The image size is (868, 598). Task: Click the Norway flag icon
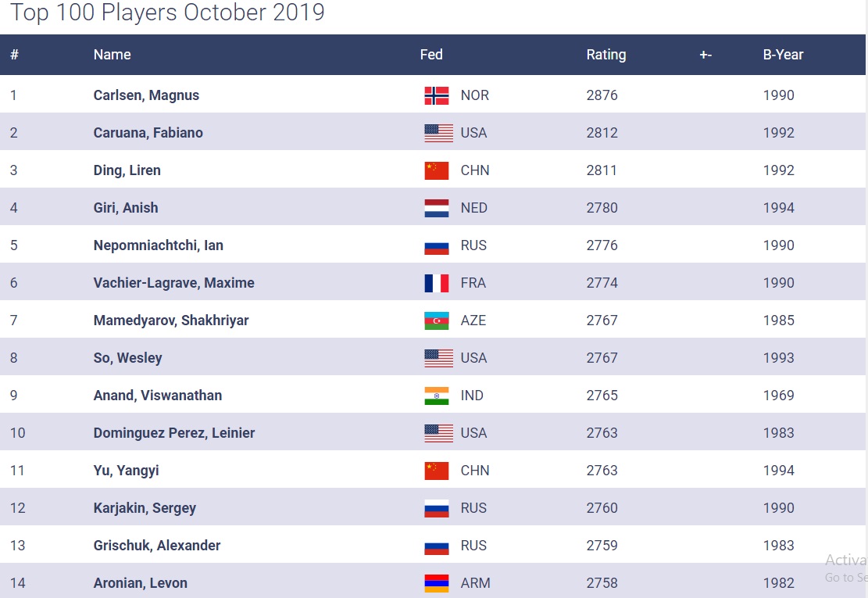pos(437,95)
